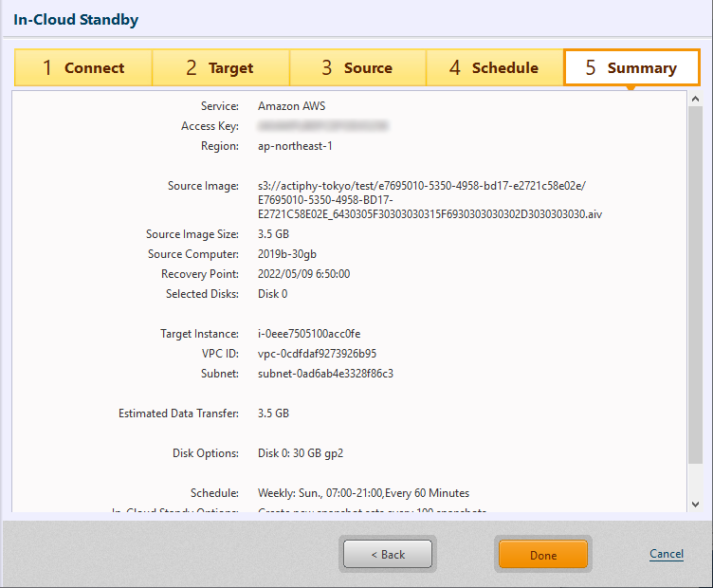The image size is (713, 588).
Task: Click the scrollbar up arrow
Action: point(695,99)
